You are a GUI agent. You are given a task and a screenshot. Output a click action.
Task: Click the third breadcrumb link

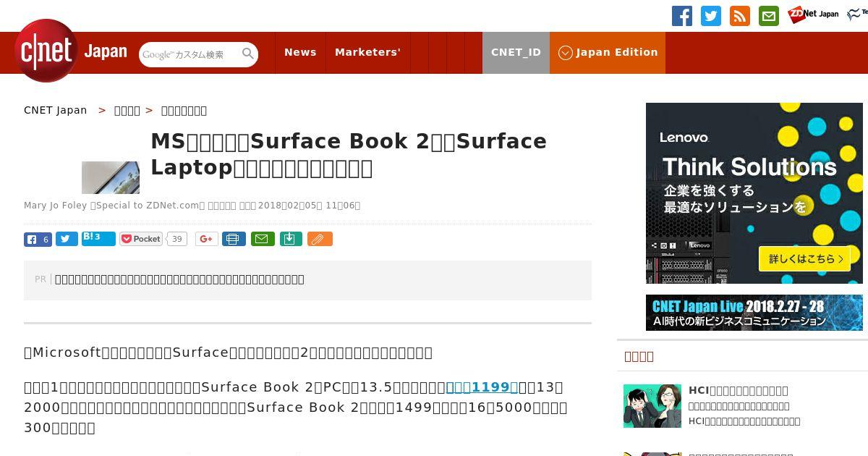point(184,110)
